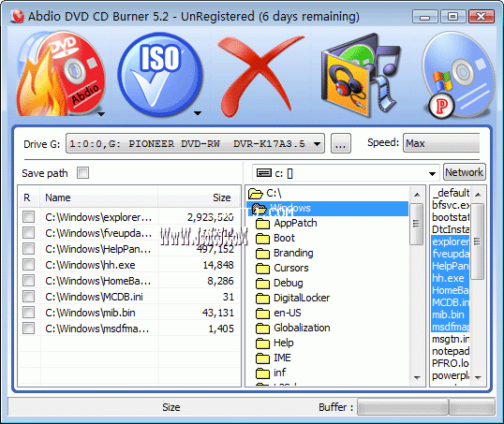504x424 pixels.
Task: Check the box for C:\Windows\explorer row
Action: [29, 217]
